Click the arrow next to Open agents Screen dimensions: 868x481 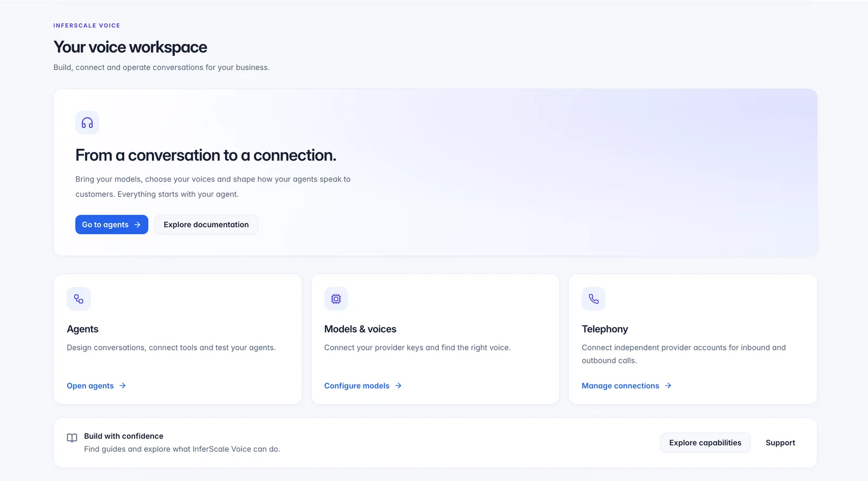click(123, 386)
